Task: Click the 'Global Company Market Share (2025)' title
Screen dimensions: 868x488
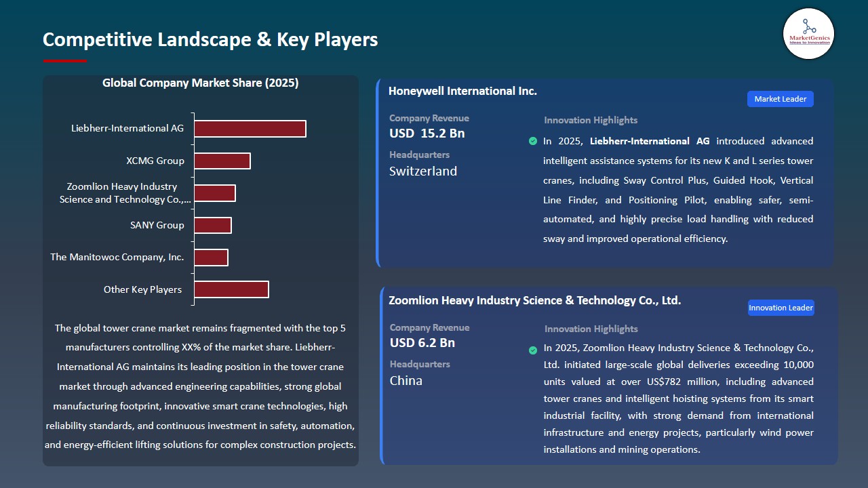Action: click(x=201, y=83)
